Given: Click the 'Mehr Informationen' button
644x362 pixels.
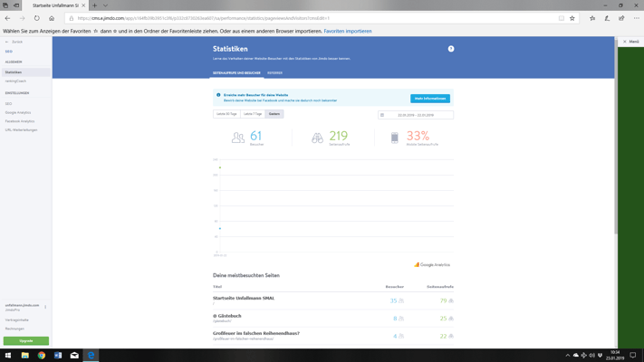Looking at the screenshot, I should (x=429, y=98).
